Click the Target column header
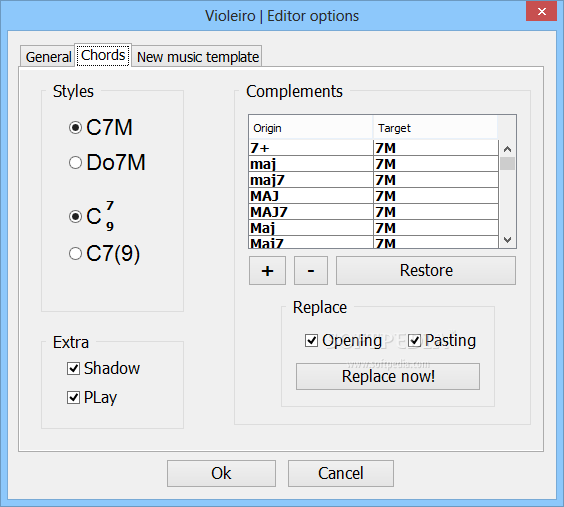 click(435, 128)
